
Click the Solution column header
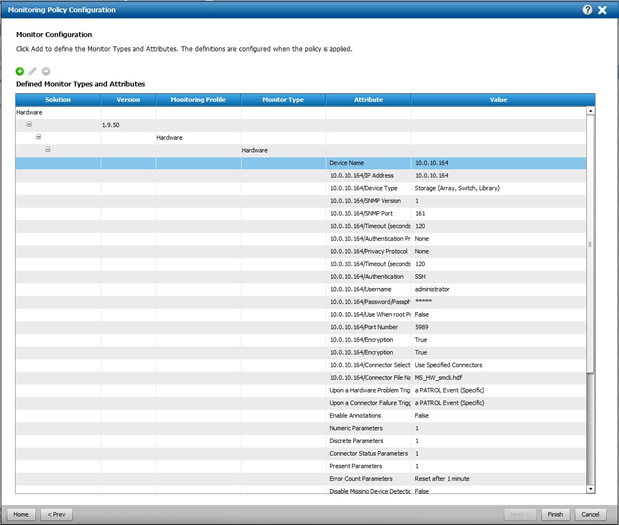pos(58,100)
